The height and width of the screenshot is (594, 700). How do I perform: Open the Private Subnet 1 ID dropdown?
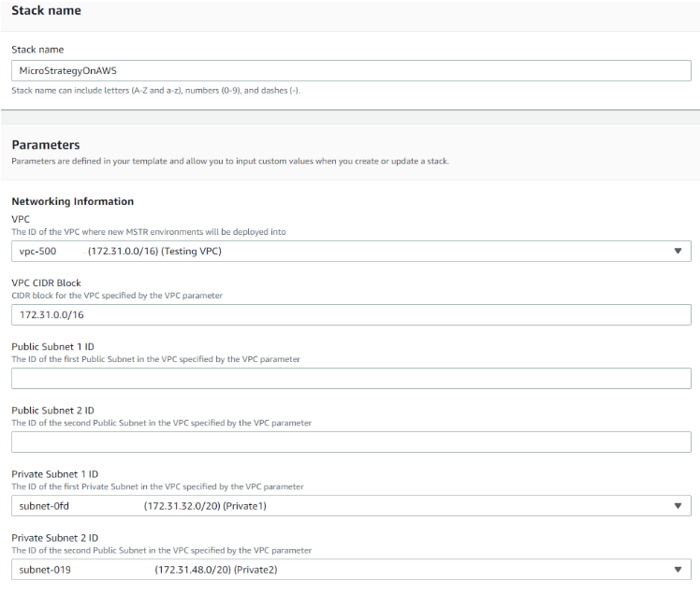(x=351, y=506)
